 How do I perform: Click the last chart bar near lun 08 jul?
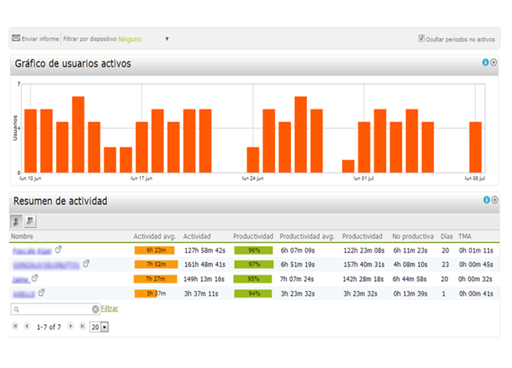(x=475, y=147)
